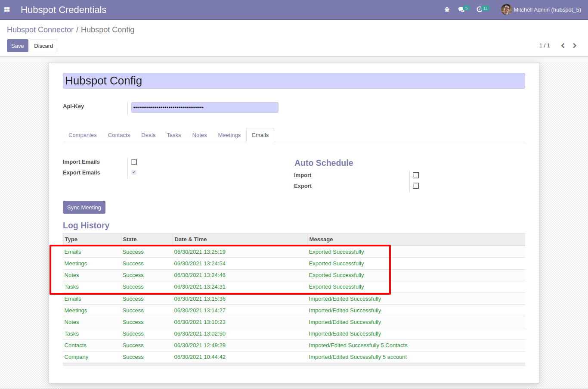Viewport: 588px width, 389px height.
Task: Enable Auto Schedule Import checkbox
Action: click(x=416, y=175)
